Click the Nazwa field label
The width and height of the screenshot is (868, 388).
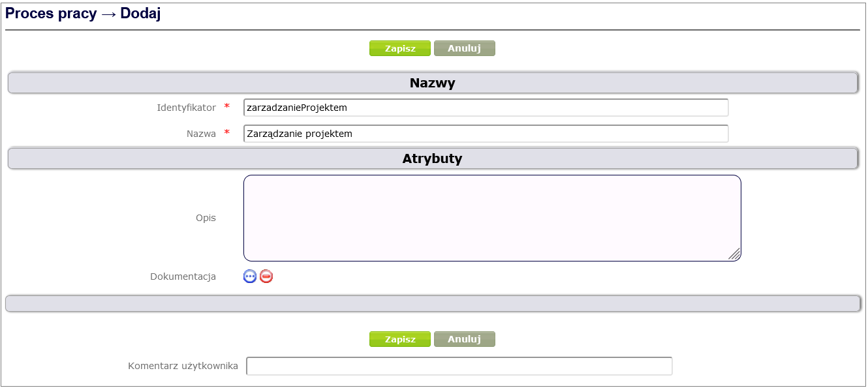(201, 134)
